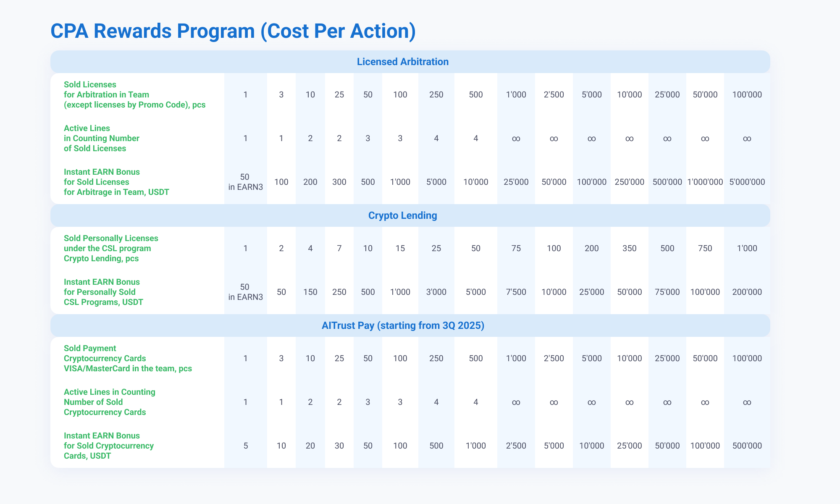Image resolution: width=840 pixels, height=504 pixels.
Task: Click 10'000 in Sold Licenses for Arbitration pcs row
Action: click(629, 94)
